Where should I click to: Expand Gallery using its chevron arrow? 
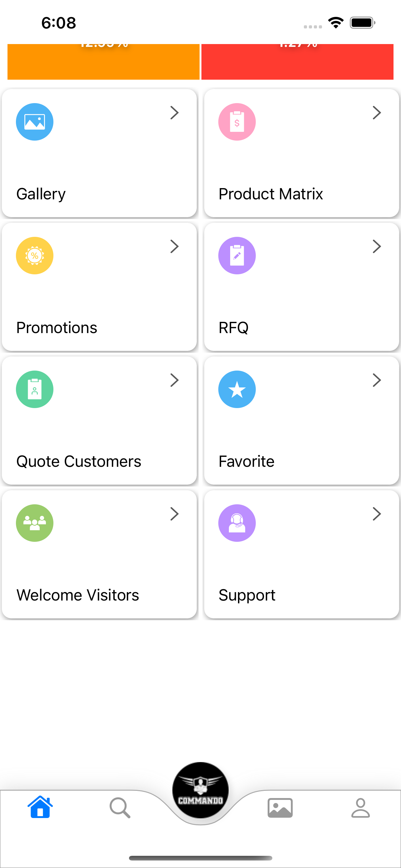pyautogui.click(x=174, y=112)
